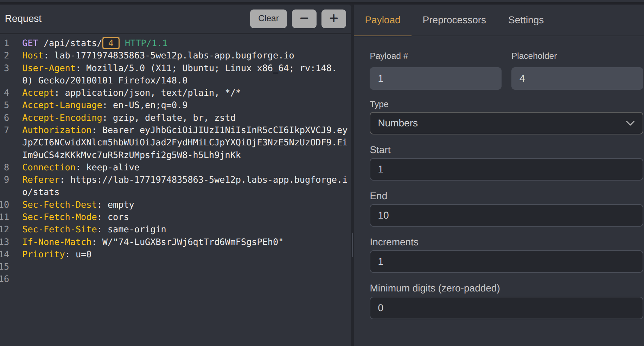Expand the Type dropdown set to Numbers
Screen dimensions: 644x346
pos(506,123)
